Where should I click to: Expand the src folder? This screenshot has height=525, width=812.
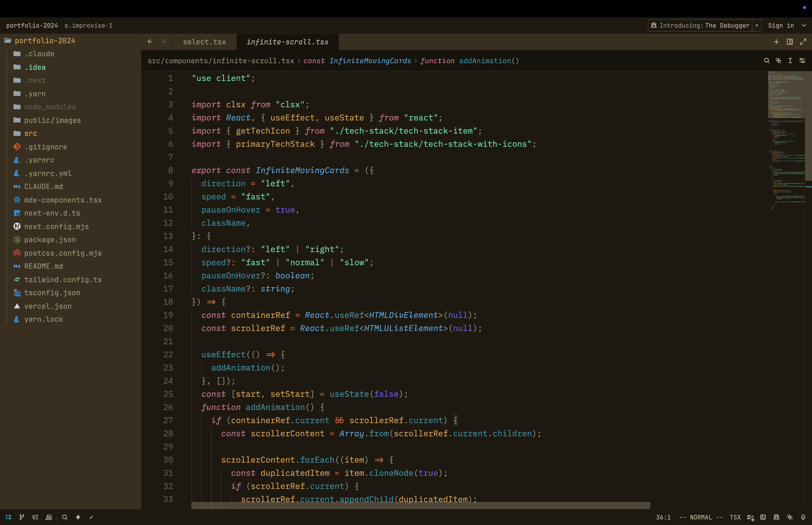70,133
